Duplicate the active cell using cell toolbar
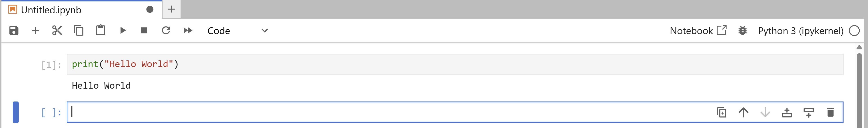868x128 pixels. [x=722, y=112]
